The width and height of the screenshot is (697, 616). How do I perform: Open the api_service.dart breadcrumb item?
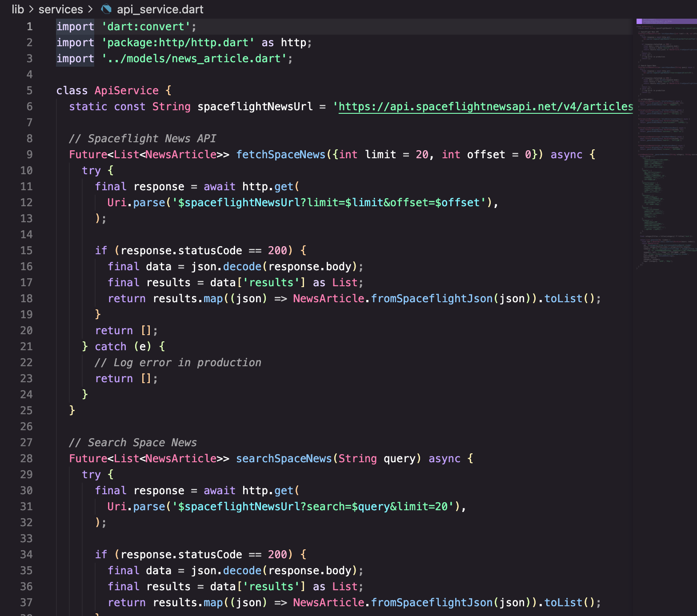coord(160,9)
